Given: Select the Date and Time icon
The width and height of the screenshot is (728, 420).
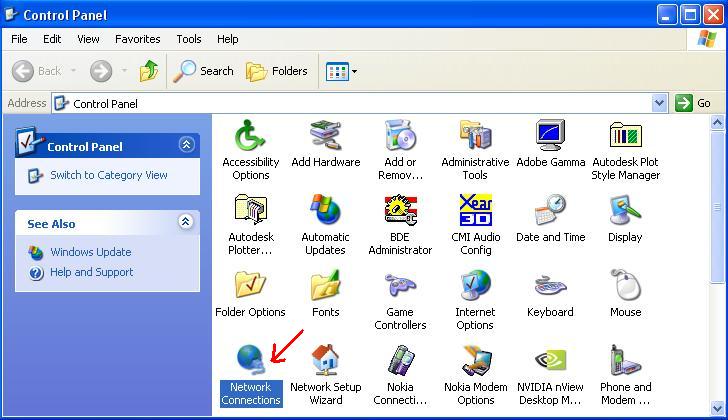Looking at the screenshot, I should pyautogui.click(x=550, y=211).
